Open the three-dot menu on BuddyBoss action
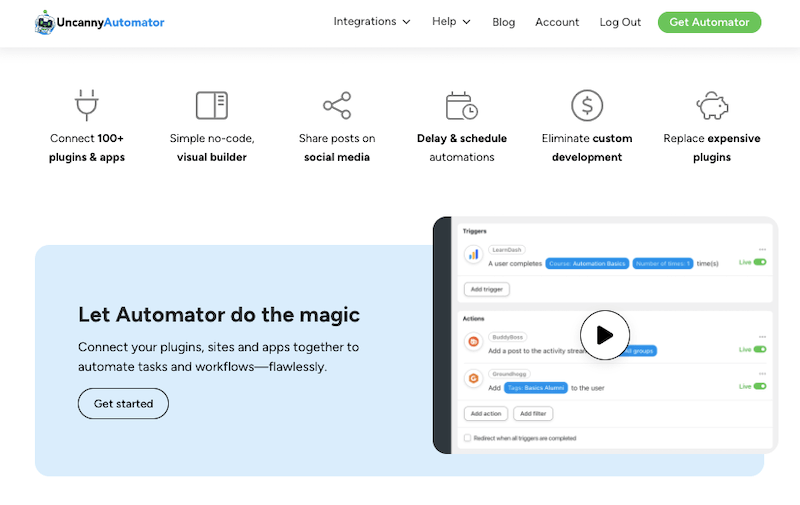 pyautogui.click(x=762, y=337)
